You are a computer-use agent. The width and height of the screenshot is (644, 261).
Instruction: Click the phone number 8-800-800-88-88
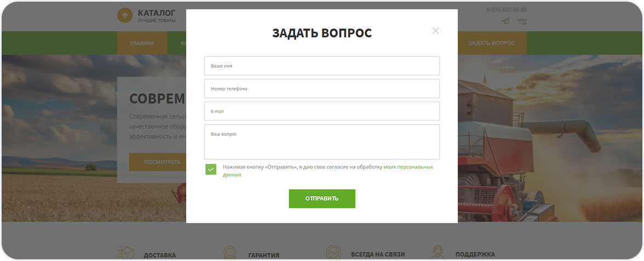tap(506, 10)
